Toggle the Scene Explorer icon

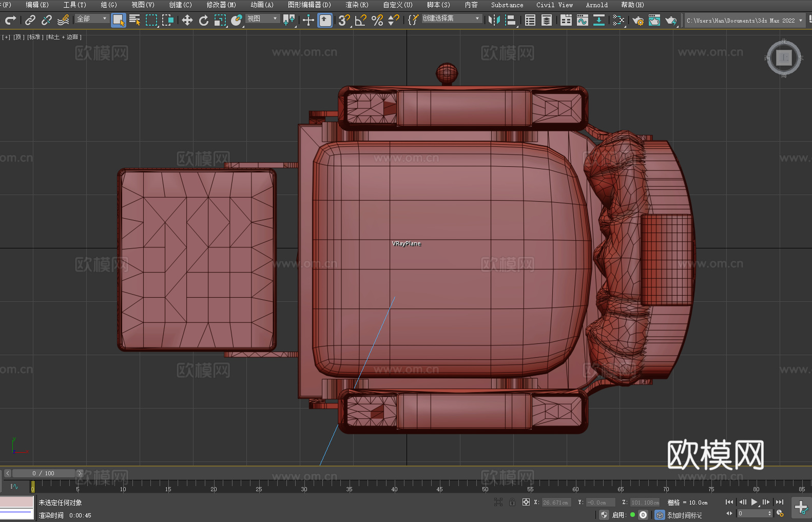coord(530,20)
